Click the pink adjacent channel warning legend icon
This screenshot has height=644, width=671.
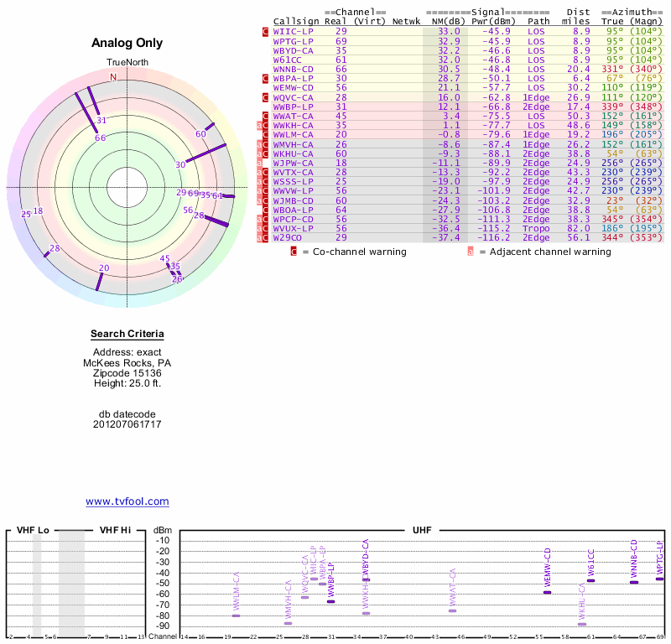pyautogui.click(x=471, y=251)
